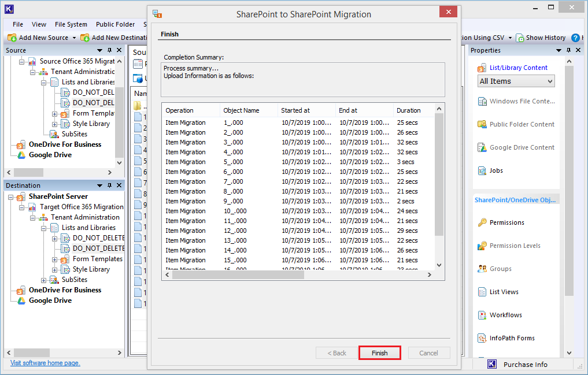Select Source SubSites tree item
The image size is (588, 375).
pos(74,134)
